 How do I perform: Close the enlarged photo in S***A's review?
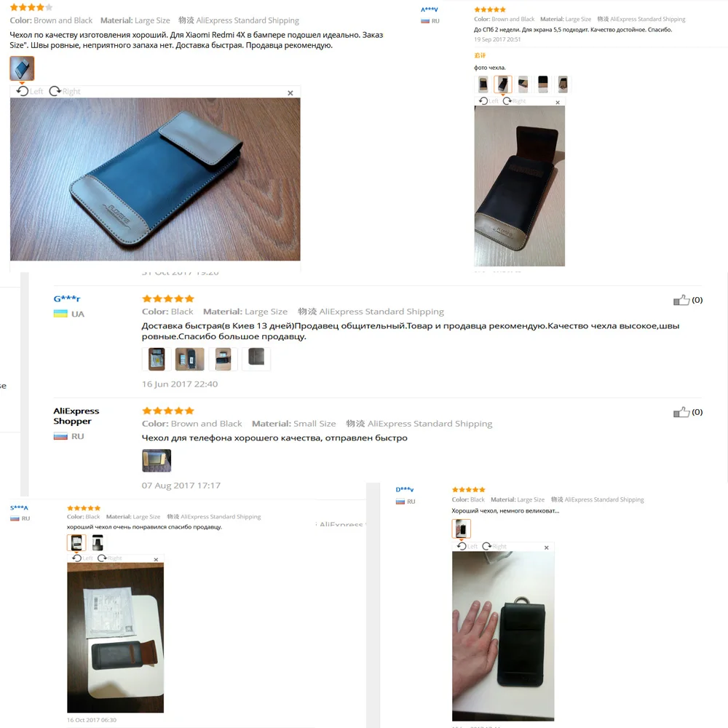[156, 559]
